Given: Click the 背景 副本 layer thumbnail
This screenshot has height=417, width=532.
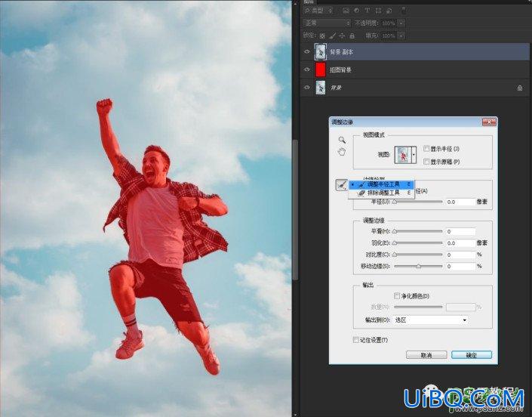Looking at the screenshot, I should point(321,52).
